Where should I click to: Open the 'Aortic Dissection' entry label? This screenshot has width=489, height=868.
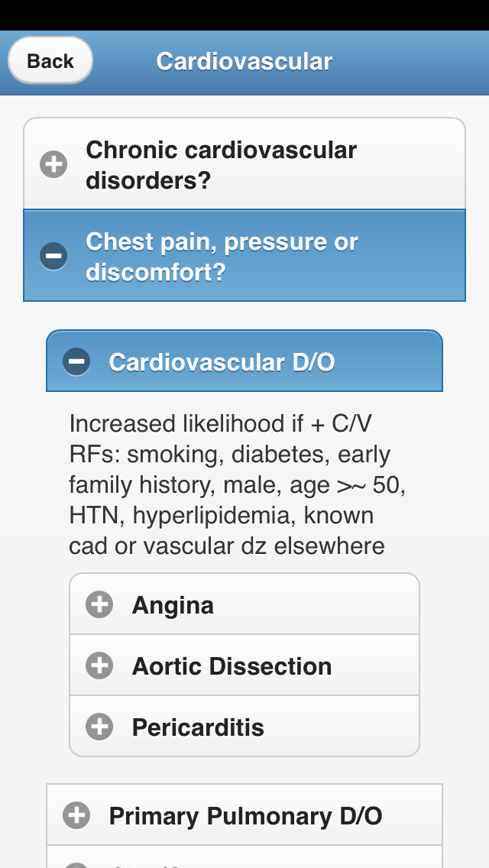pos(232,666)
